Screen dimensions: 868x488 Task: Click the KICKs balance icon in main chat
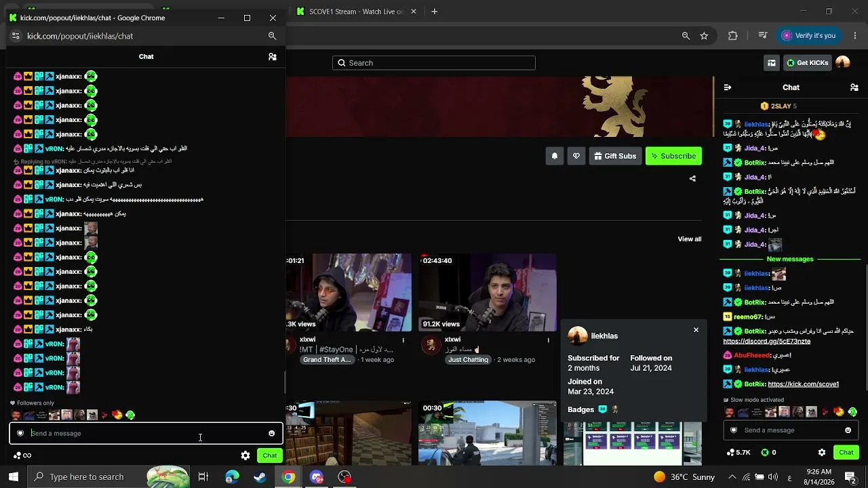(765, 453)
